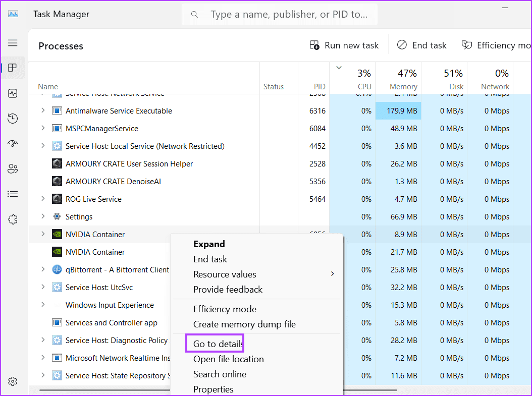532x396 pixels.
Task: Click the qBittorrent process icon
Action: click(x=57, y=269)
